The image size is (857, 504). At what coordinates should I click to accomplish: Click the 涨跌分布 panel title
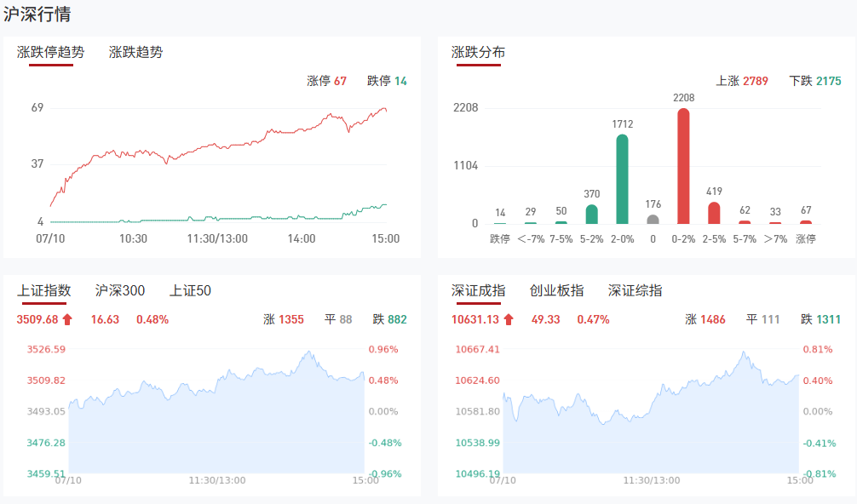tap(478, 52)
